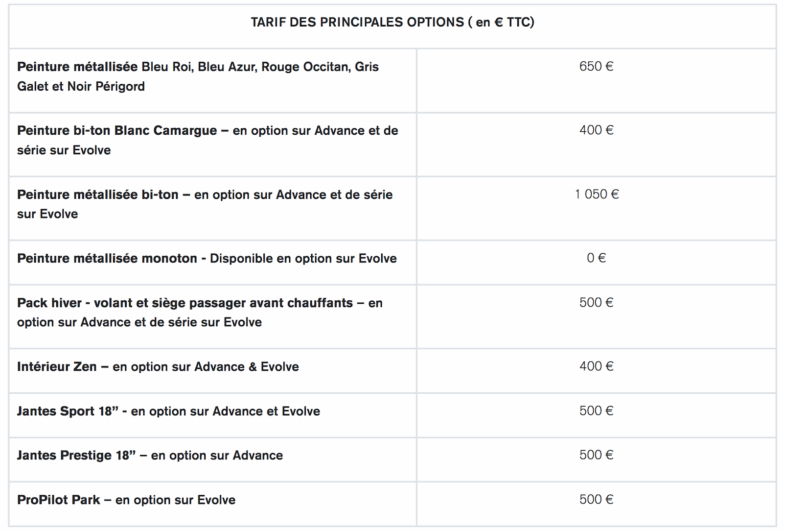Click the 0 € price cell
The image size is (785, 531).
click(596, 258)
